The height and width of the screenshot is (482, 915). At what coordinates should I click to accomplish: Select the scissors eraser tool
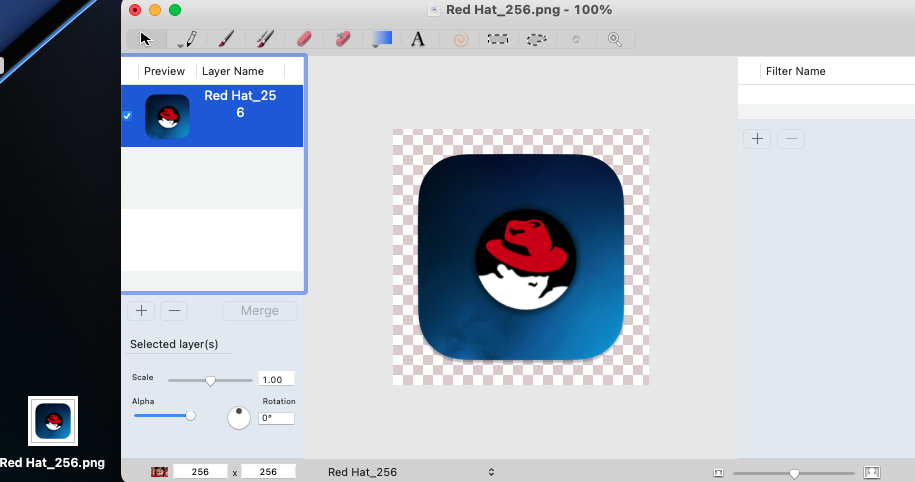coord(343,39)
